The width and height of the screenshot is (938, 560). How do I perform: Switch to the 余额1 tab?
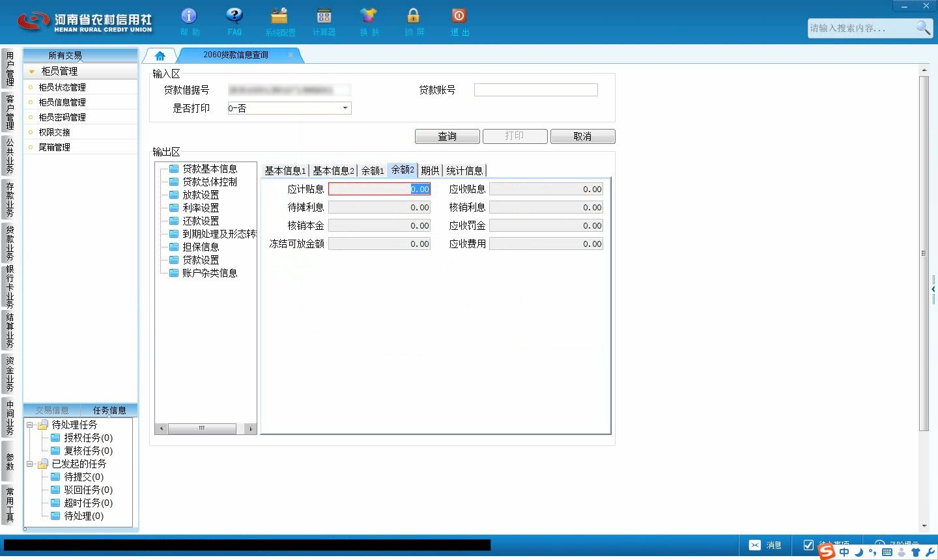[x=372, y=171]
